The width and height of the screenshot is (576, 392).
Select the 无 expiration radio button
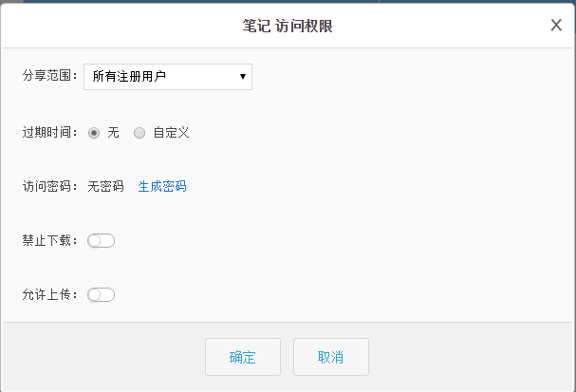94,133
